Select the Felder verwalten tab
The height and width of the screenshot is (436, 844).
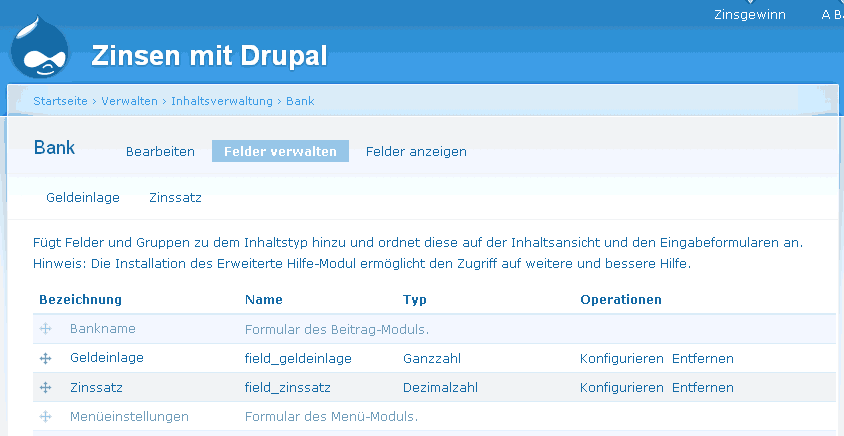pos(280,152)
